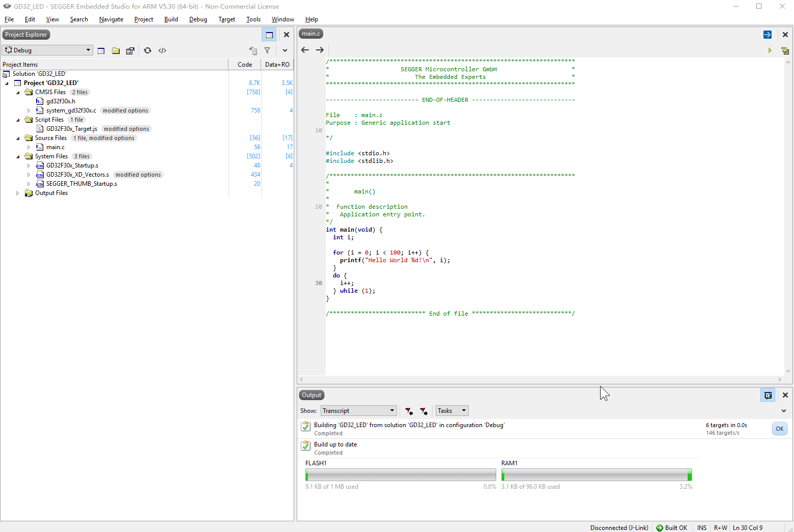Select the main.c editor tab

coord(311,34)
